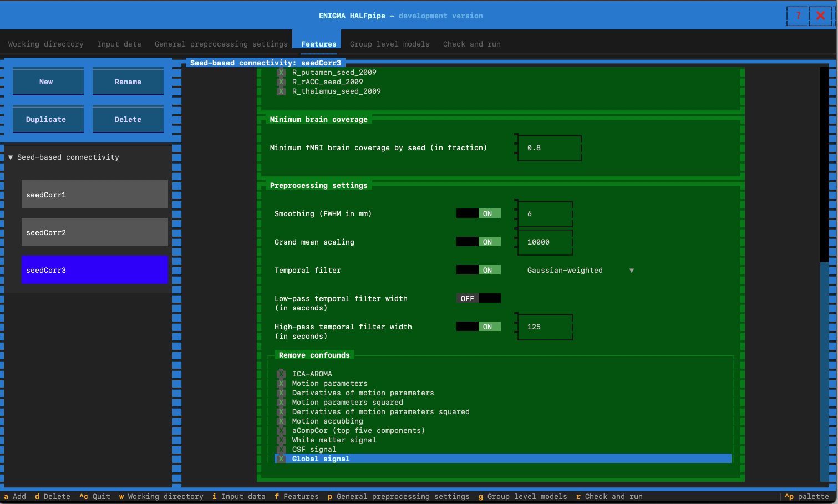
Task: Toggle the CSF signal checkbox
Action: [281, 450]
